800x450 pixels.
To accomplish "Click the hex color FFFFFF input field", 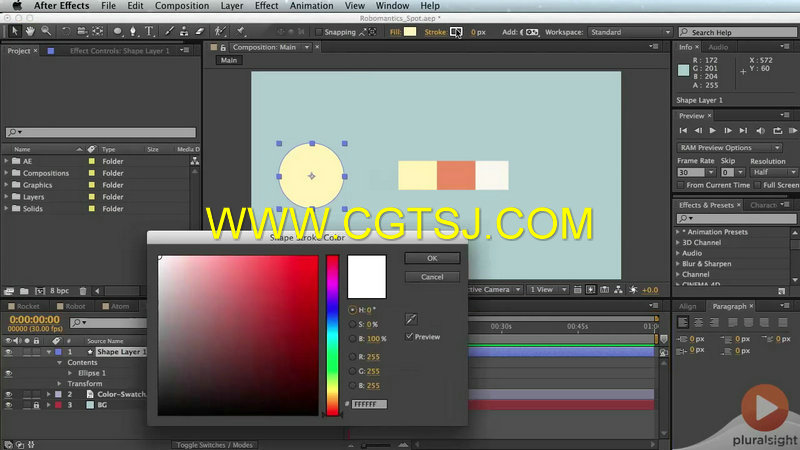I will [369, 404].
